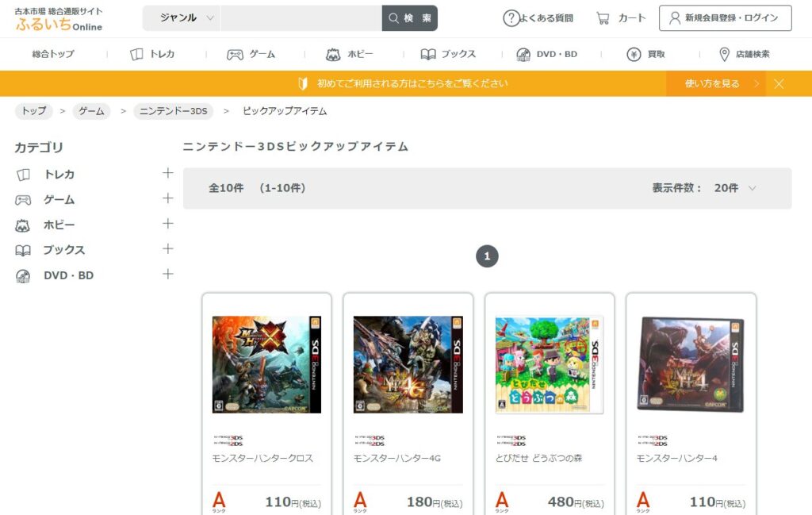Image resolution: width=812 pixels, height=515 pixels.
Task: Click the 初めてご利用される方はこちらをご覧ください banner text
Action: click(x=412, y=83)
